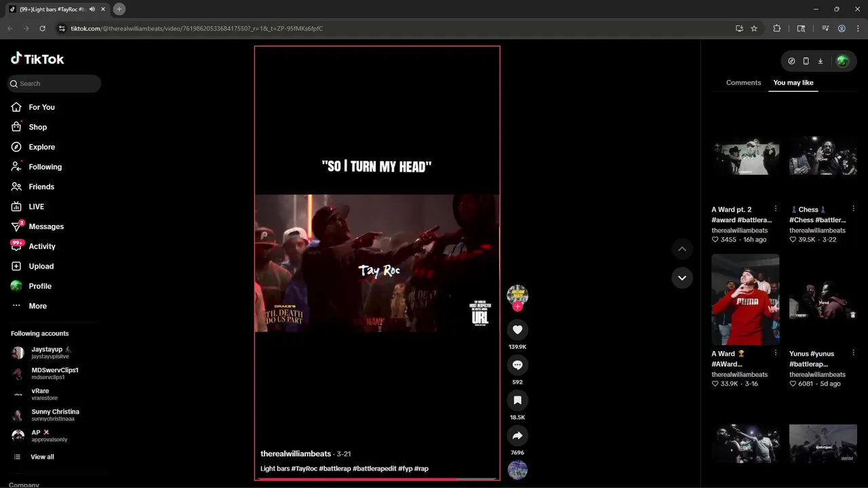868x488 pixels.
Task: Open Jaystayup following account
Action: [51, 352]
